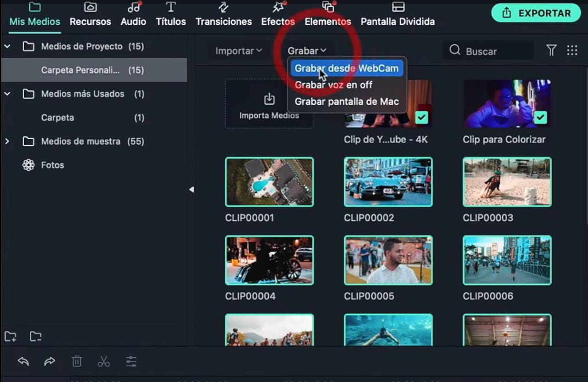Click the Medios de Proyecto folder icon
The height and width of the screenshot is (382, 588).
(x=28, y=46)
